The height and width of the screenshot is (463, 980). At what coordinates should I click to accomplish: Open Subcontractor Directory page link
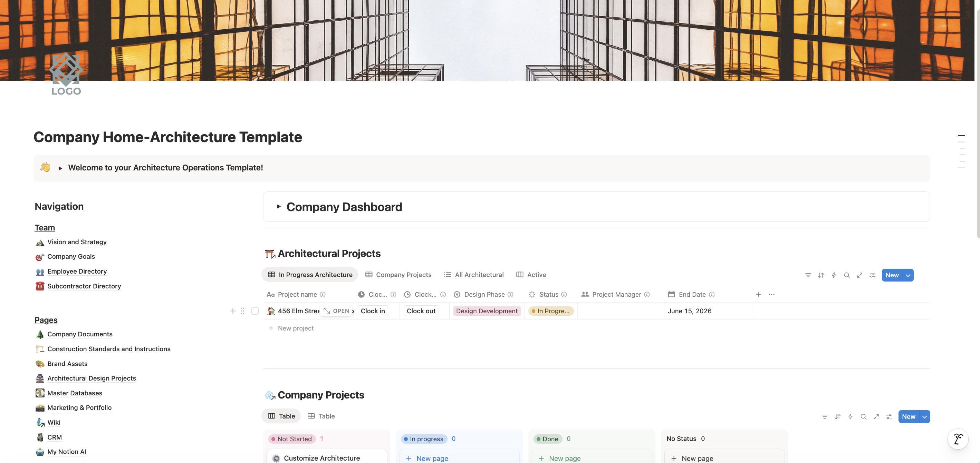click(84, 286)
